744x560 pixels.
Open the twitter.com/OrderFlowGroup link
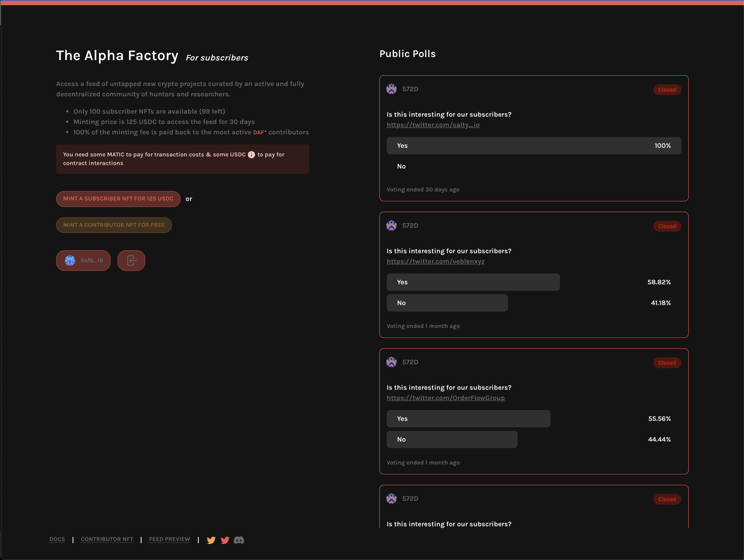(x=445, y=398)
